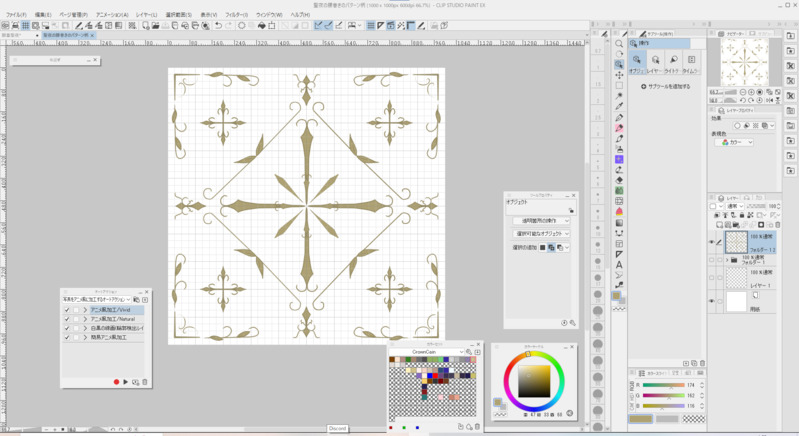
Task: Play the selected auto action
Action: 125,382
